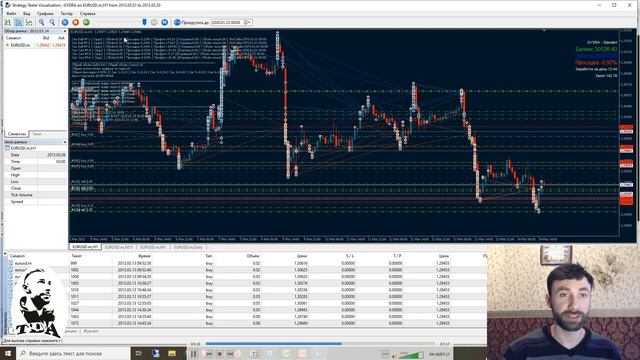Image resolution: width=640 pixels, height=360 pixels.
Task: Click the red round toolbar button
Action: point(76,22)
